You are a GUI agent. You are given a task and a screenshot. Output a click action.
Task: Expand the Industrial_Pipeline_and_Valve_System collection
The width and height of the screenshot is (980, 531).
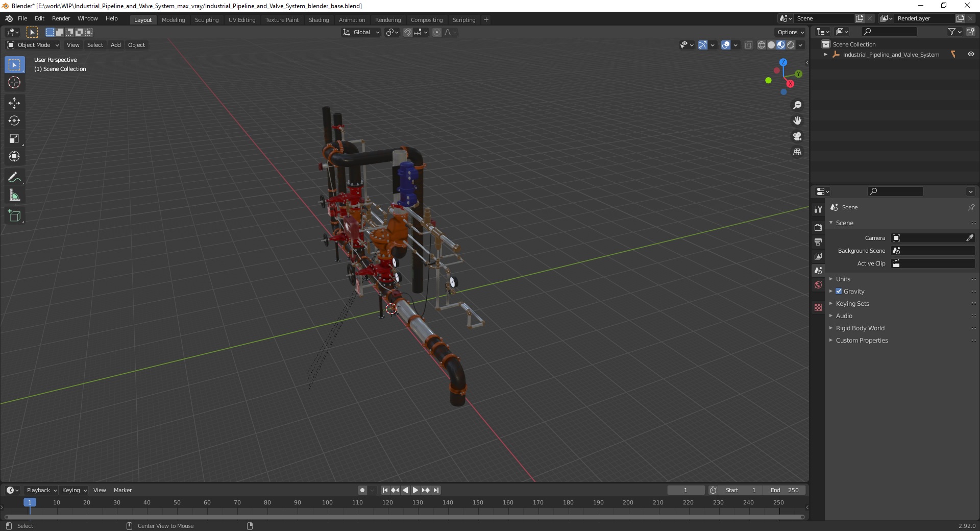pyautogui.click(x=826, y=55)
